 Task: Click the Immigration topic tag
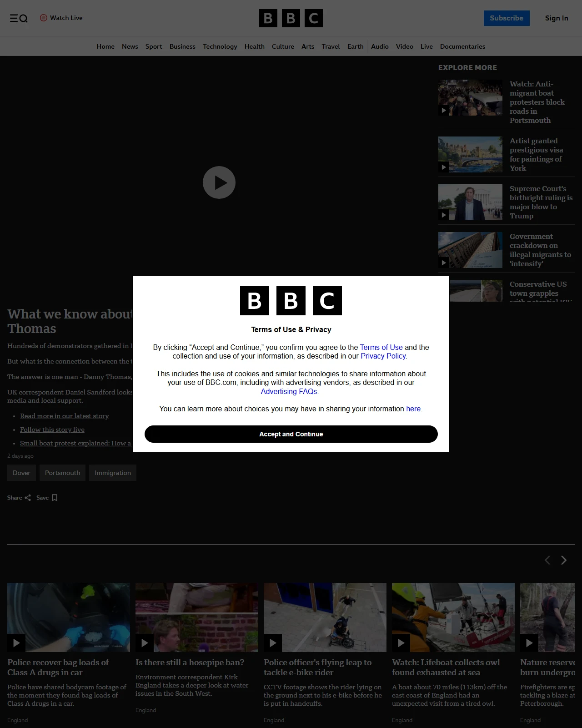pyautogui.click(x=113, y=473)
